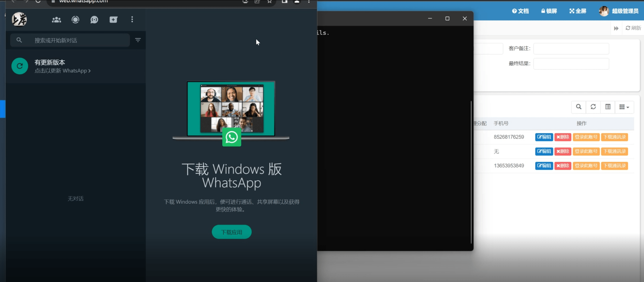Click 登录此账号 for row 13653953849

(x=586, y=166)
